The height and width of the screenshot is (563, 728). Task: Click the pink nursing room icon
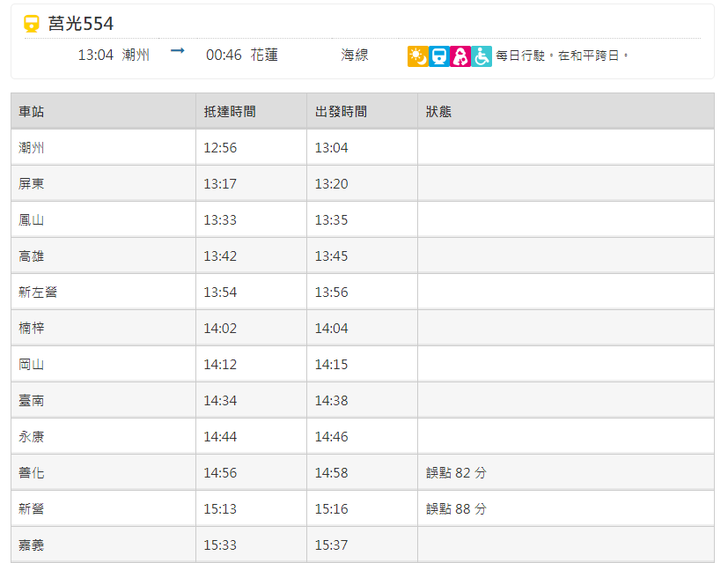pos(460,56)
